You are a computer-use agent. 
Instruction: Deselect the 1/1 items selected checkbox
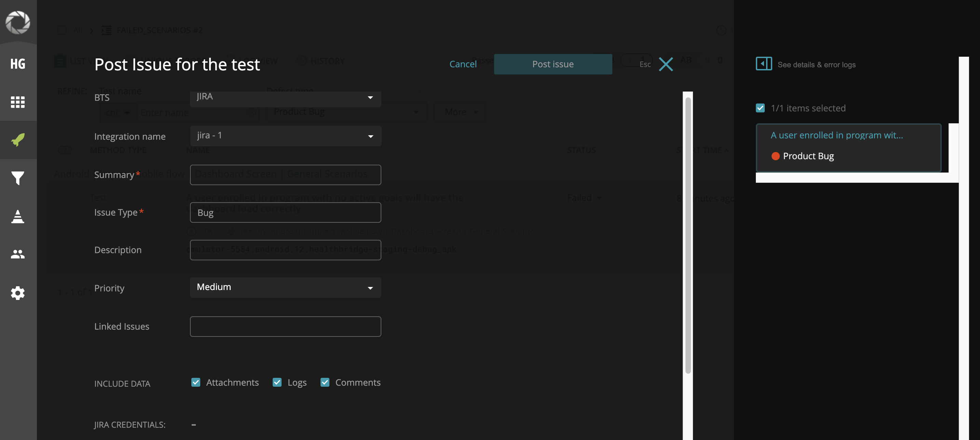point(760,108)
